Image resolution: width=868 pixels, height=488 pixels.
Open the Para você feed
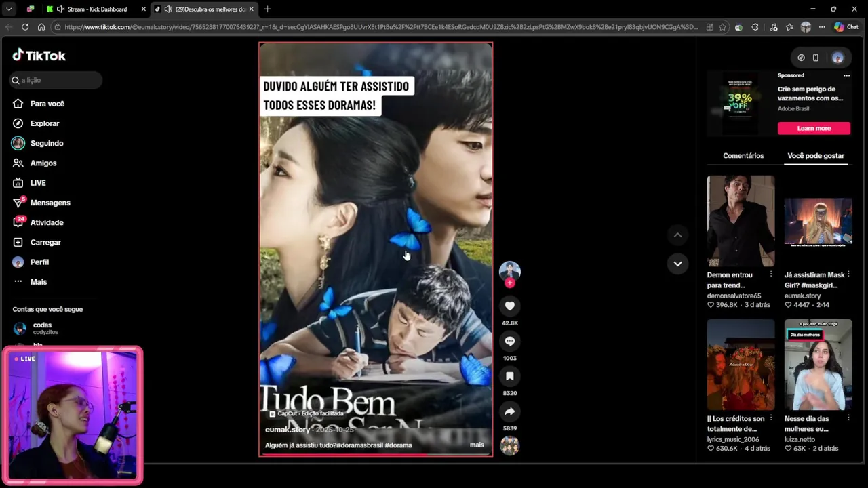[39, 104]
